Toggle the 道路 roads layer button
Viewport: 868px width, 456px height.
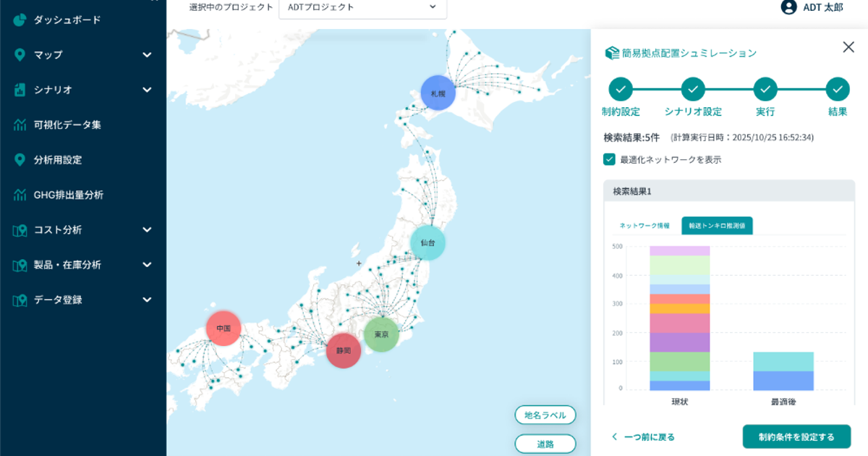(545, 444)
